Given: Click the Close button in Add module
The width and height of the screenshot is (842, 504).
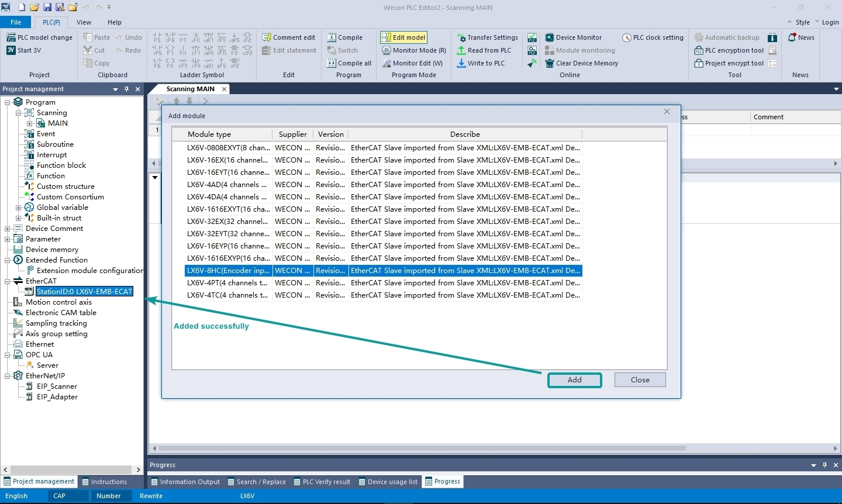Looking at the screenshot, I should (640, 380).
